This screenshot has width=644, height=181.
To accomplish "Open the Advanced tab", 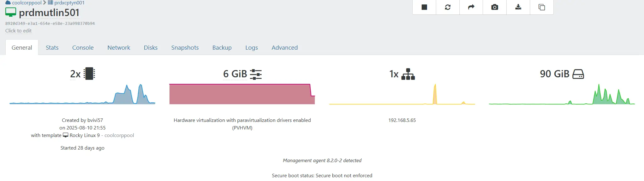I will pos(285,48).
